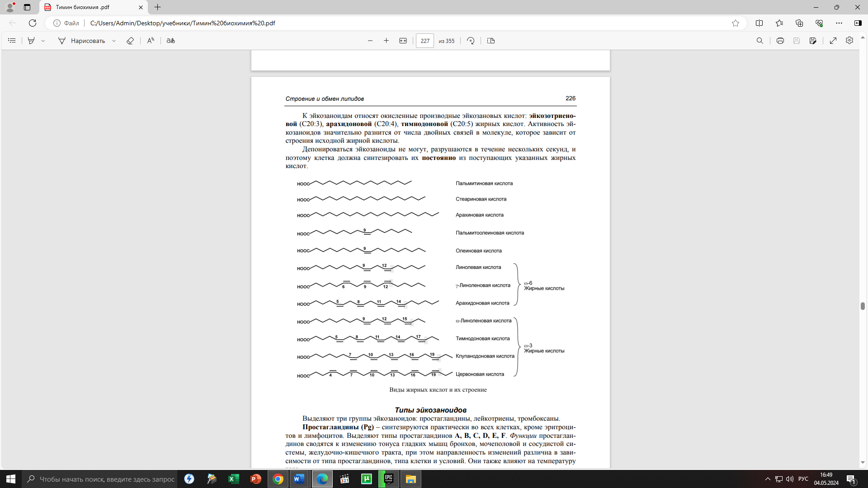Select the Тимин биохимия .pdf tab
868x488 pixels.
[94, 7]
